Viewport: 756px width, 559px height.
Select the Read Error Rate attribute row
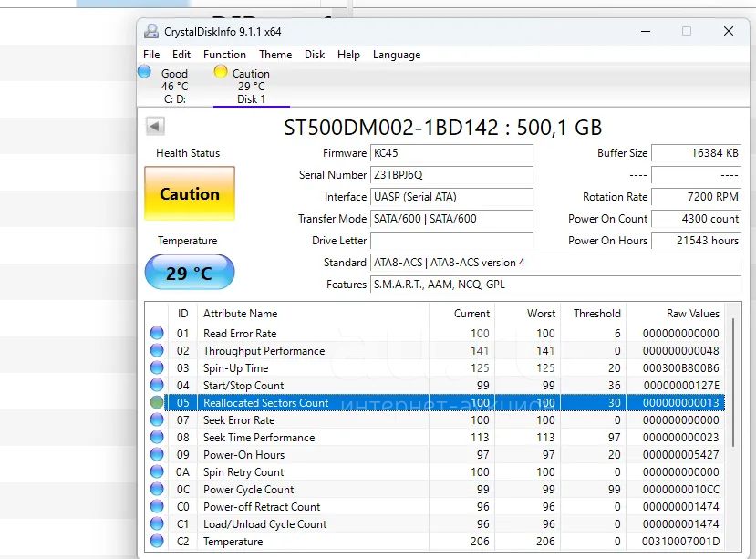coord(435,333)
